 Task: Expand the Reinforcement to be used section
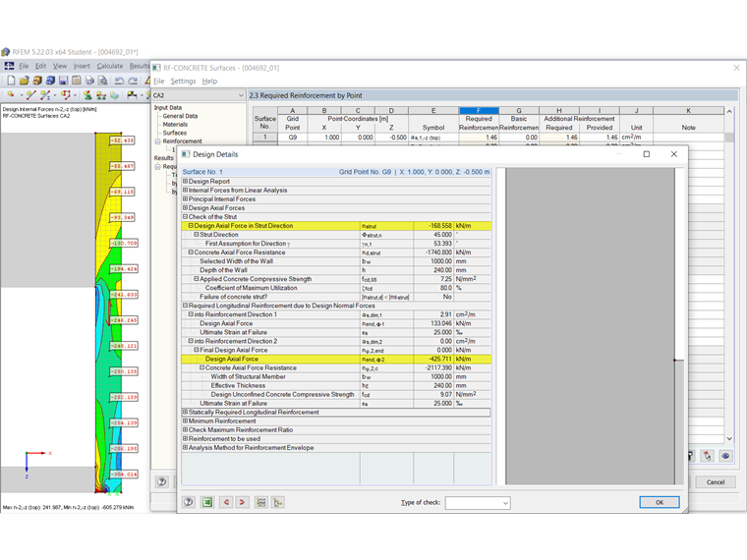point(186,438)
